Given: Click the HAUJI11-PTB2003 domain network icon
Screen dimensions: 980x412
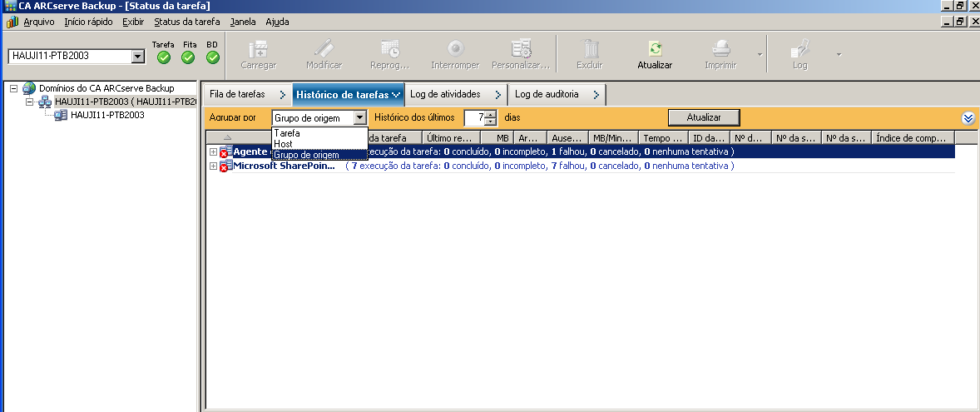Looking at the screenshot, I should 45,102.
